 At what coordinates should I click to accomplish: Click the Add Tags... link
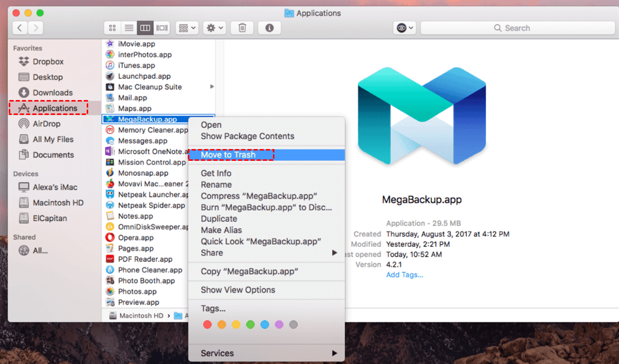tap(405, 275)
